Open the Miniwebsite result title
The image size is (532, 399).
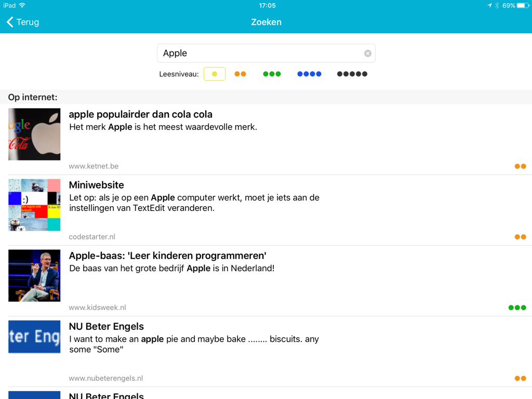tap(96, 185)
